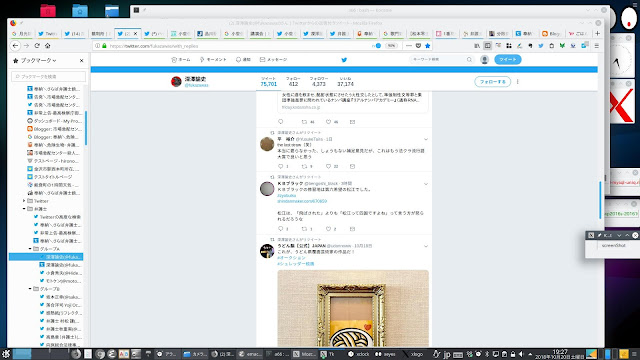This screenshot has height=360, width=640.
Task: Open the dropdown caret on the 平 裕介 tweet
Action: click(426, 139)
